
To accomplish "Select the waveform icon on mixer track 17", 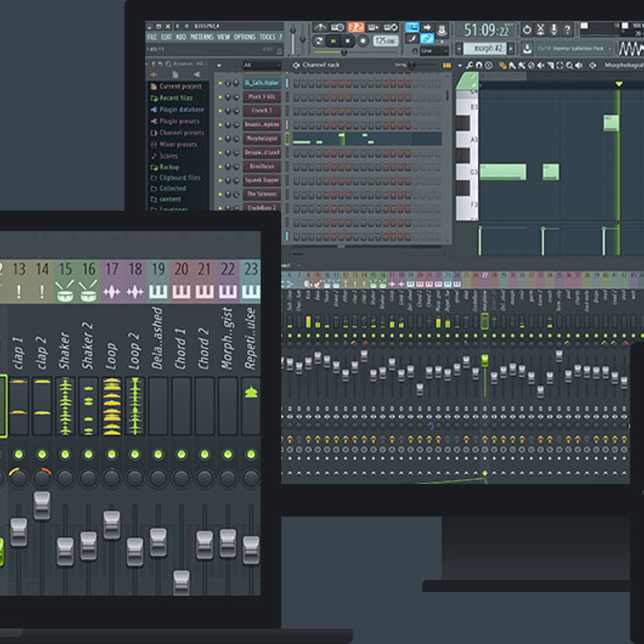I will 112,291.
